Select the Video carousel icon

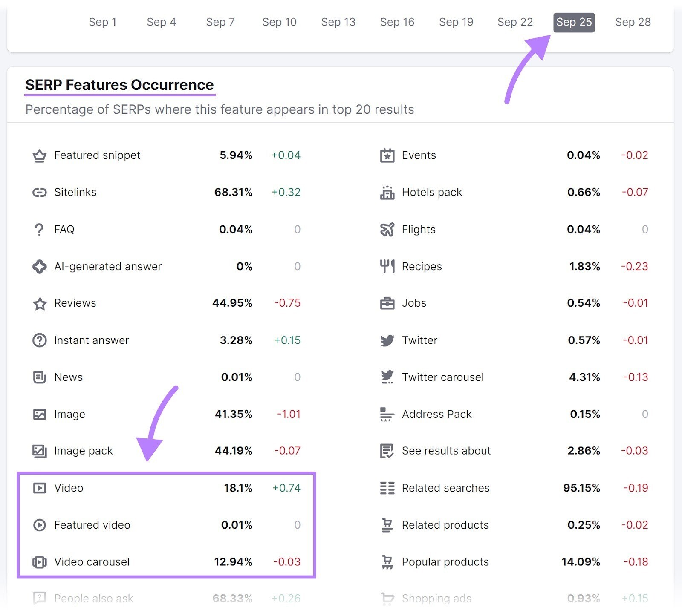39,562
